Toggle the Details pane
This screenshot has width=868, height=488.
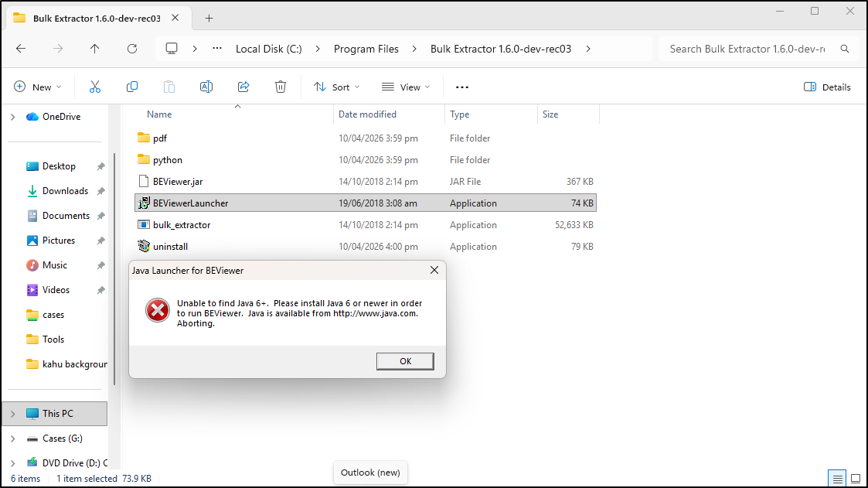[x=827, y=87]
